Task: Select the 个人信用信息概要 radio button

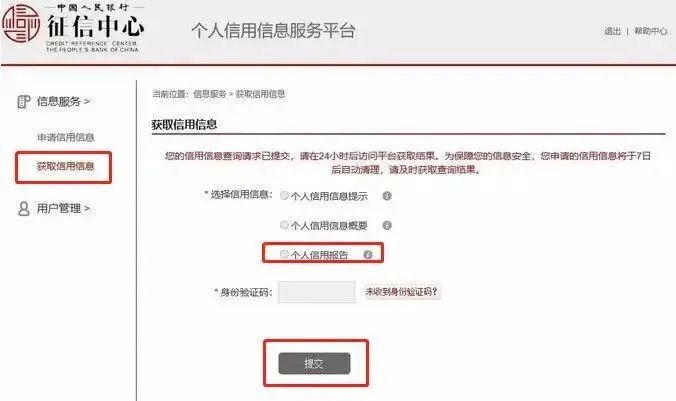Action: coord(284,225)
